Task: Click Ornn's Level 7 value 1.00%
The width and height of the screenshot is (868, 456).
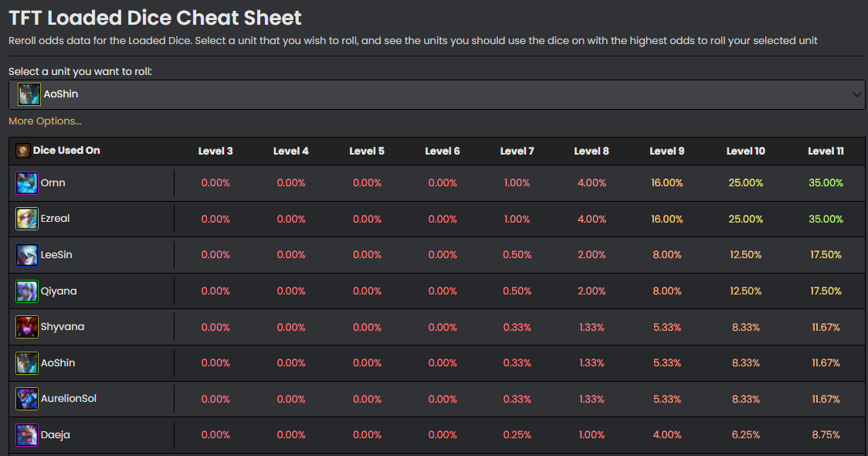Action: (517, 183)
